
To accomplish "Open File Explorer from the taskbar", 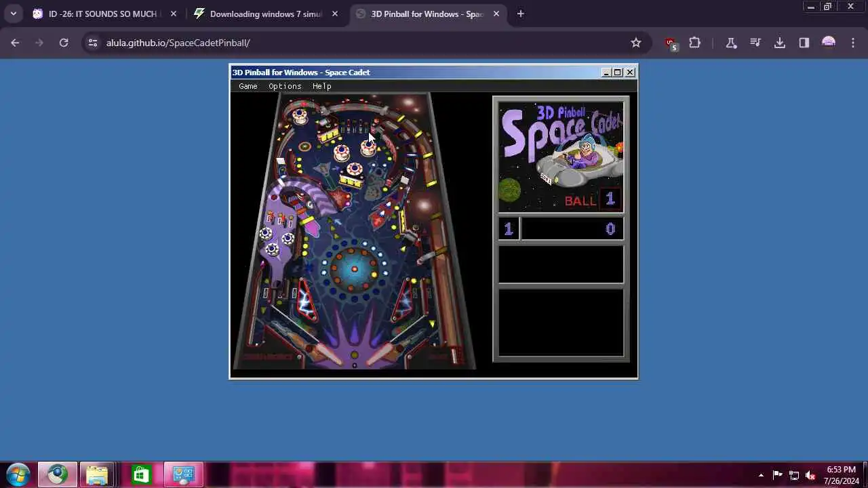I will click(x=97, y=474).
